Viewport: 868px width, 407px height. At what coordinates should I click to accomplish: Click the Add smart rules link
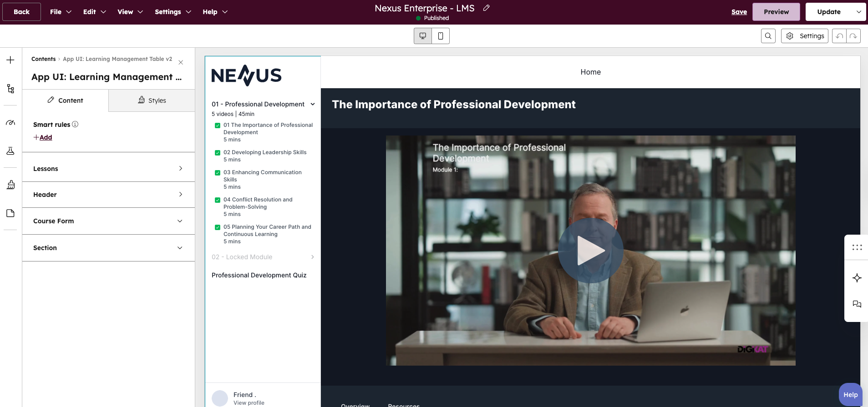point(46,137)
